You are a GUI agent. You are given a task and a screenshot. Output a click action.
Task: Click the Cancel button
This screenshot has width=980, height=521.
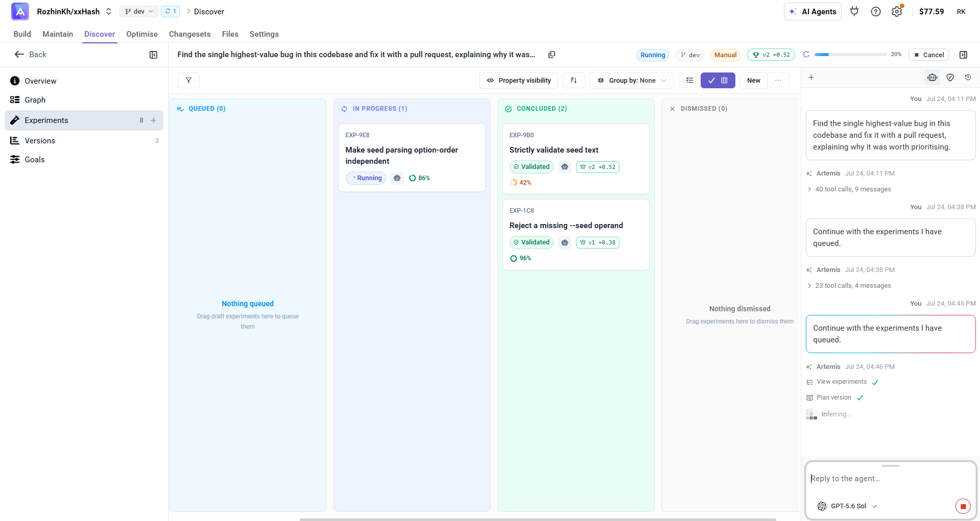(928, 55)
